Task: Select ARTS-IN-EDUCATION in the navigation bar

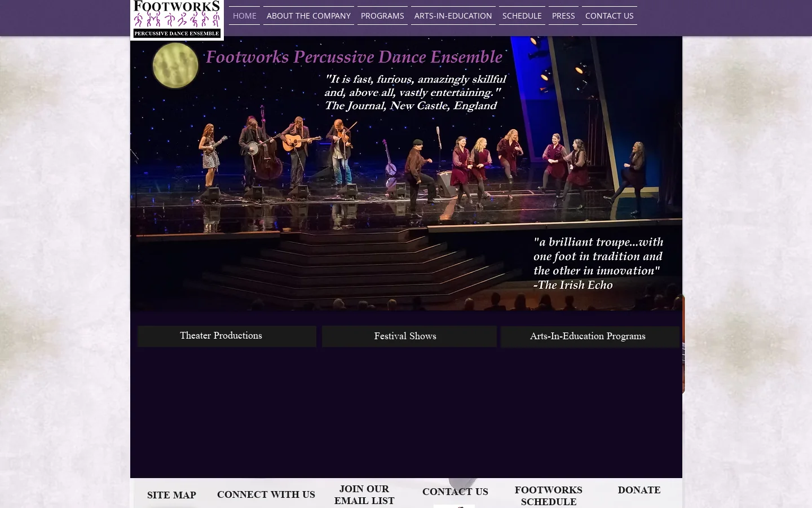Action: tap(453, 16)
